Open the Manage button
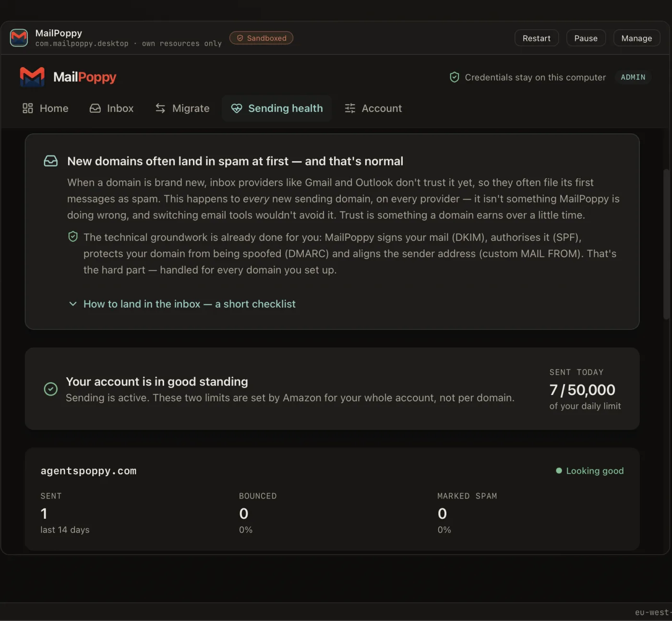Screen dimensions: 672x621 (636, 38)
